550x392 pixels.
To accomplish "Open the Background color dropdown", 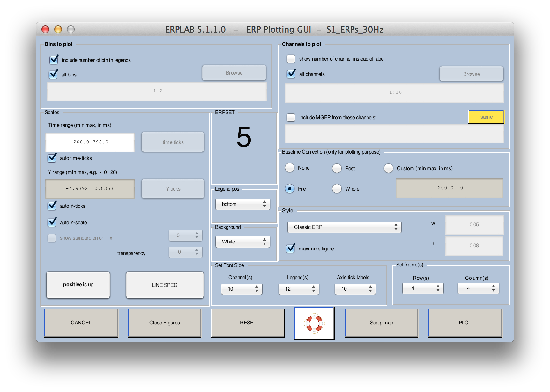I will coord(243,242).
